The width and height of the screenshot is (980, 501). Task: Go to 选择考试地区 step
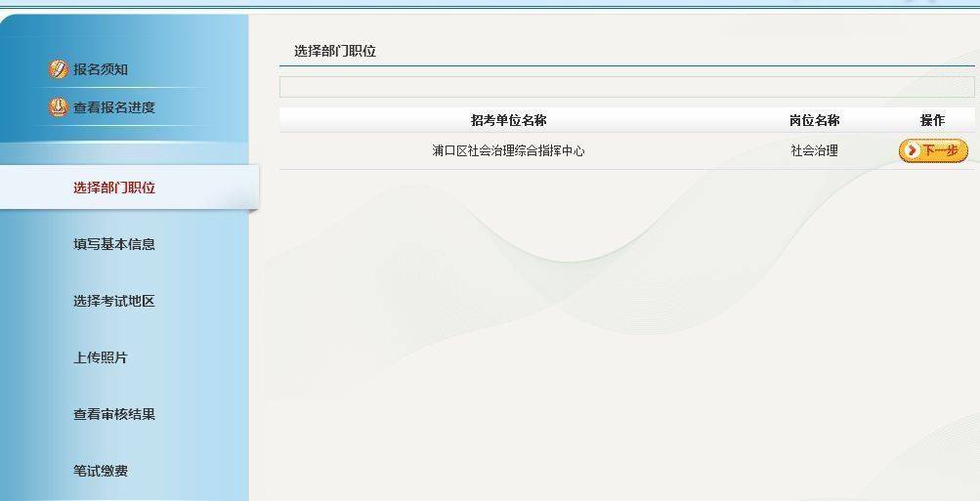pyautogui.click(x=113, y=301)
